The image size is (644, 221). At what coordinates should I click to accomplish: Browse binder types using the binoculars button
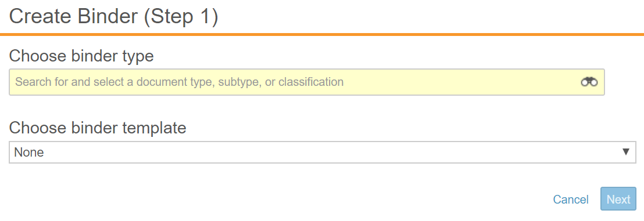click(589, 82)
